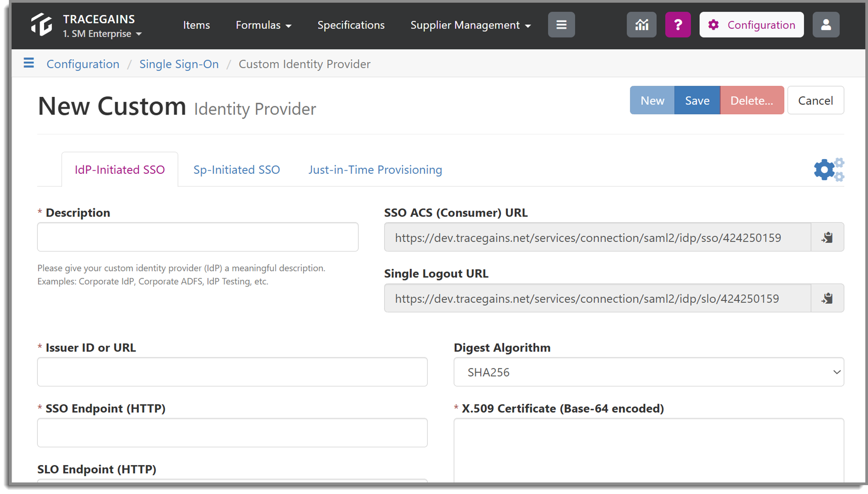This screenshot has height=494, width=868.
Task: Focus the Issuer ID or URL field
Action: coord(232,372)
